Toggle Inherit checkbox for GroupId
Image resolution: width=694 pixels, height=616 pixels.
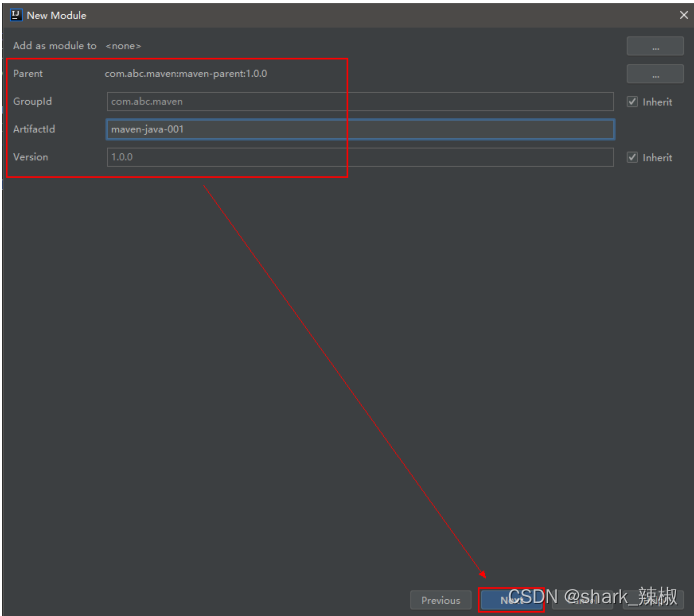[632, 102]
